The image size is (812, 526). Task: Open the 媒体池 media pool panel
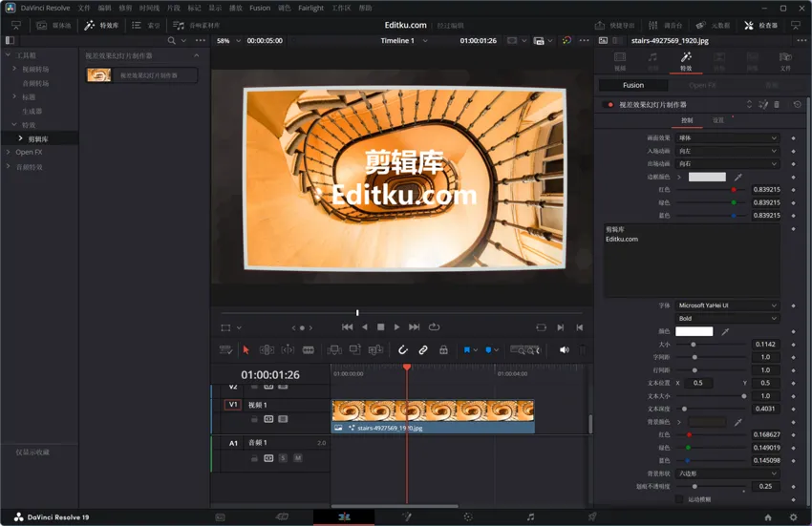pos(53,25)
